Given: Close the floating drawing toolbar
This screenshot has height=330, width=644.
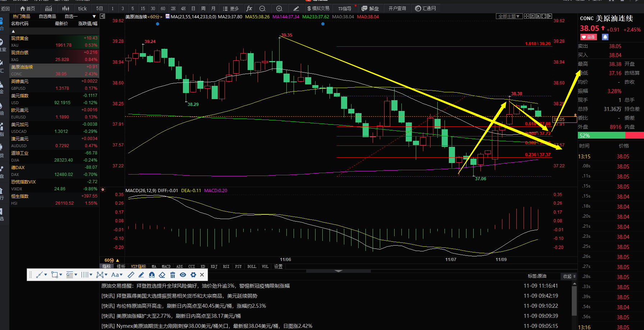Looking at the screenshot, I should (x=202, y=275).
